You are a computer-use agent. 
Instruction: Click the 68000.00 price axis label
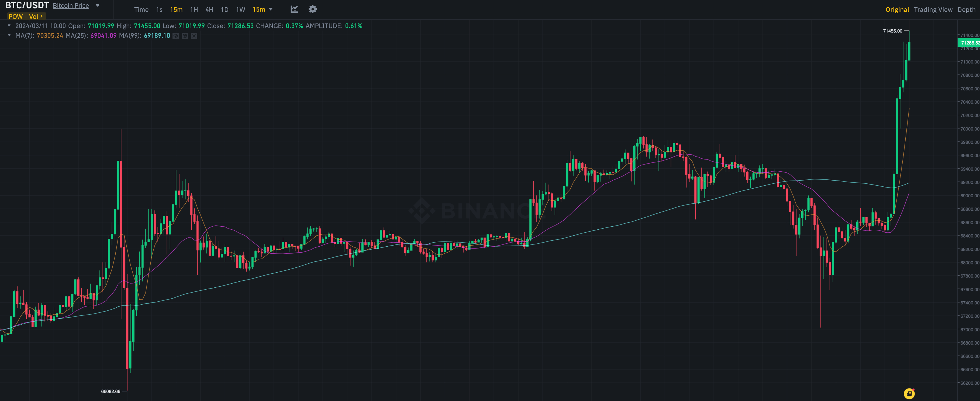(970, 263)
